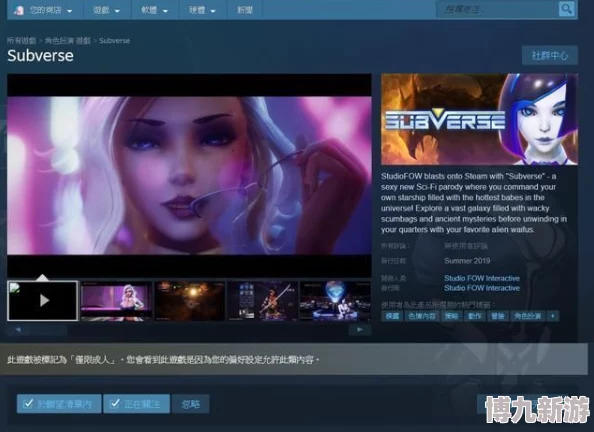Open the dark orange space screenshot thumbnail
Image resolution: width=594 pixels, height=432 pixels.
pyautogui.click(x=189, y=301)
